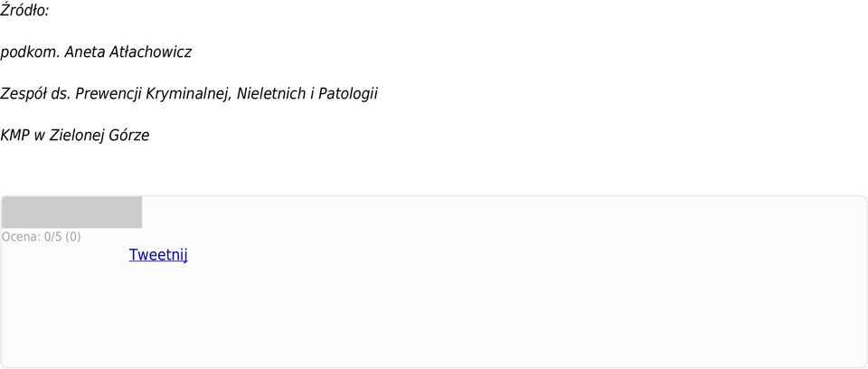The height and width of the screenshot is (369, 868).
Task: Click the grey star rating bar
Action: click(72, 213)
